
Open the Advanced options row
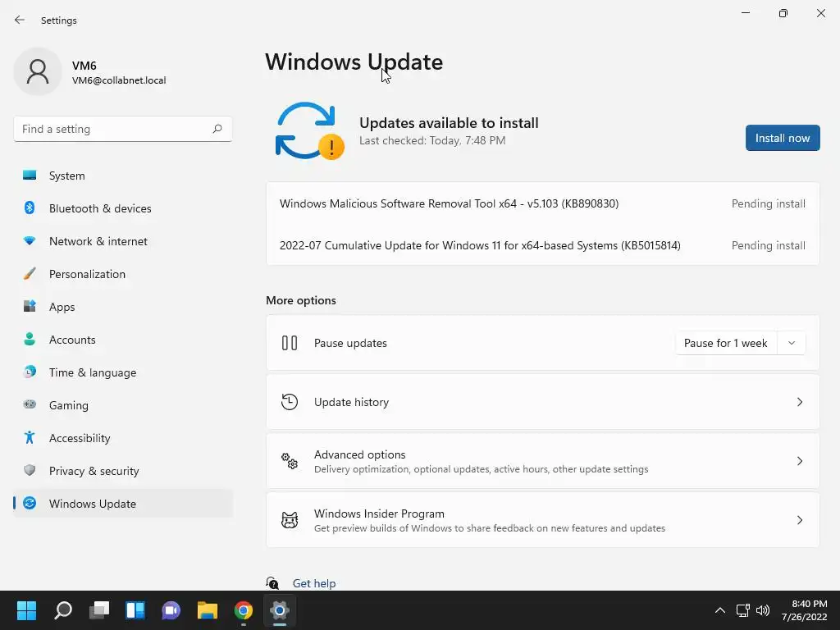(543, 461)
